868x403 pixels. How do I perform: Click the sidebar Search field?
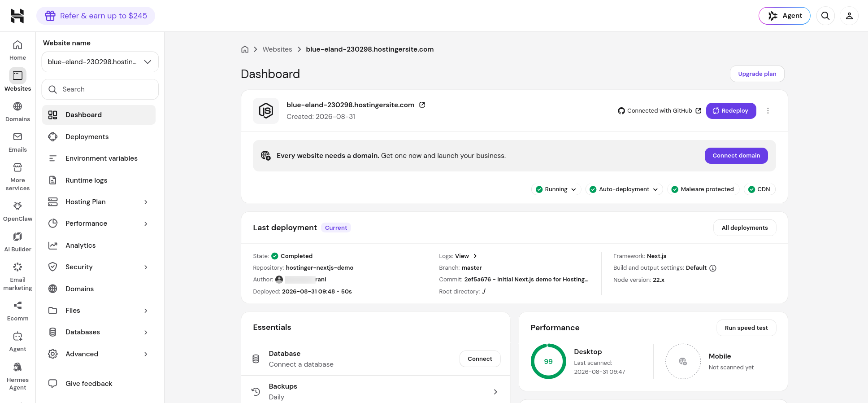pyautogui.click(x=100, y=89)
